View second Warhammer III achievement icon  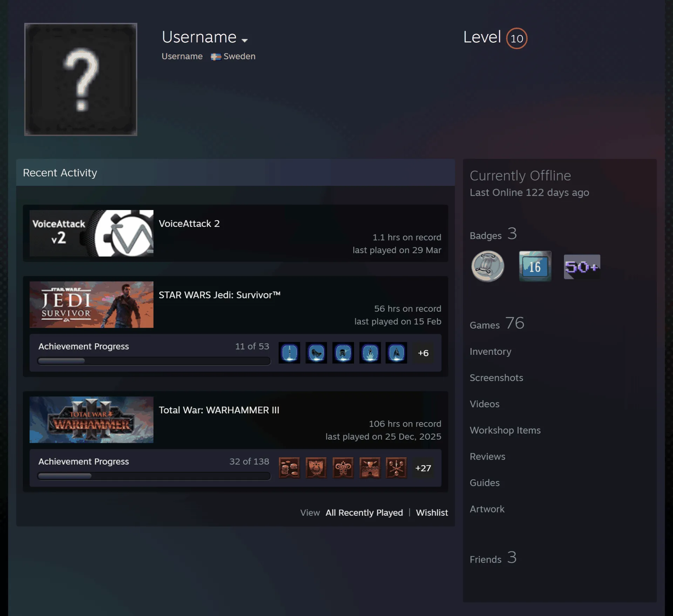click(x=316, y=468)
